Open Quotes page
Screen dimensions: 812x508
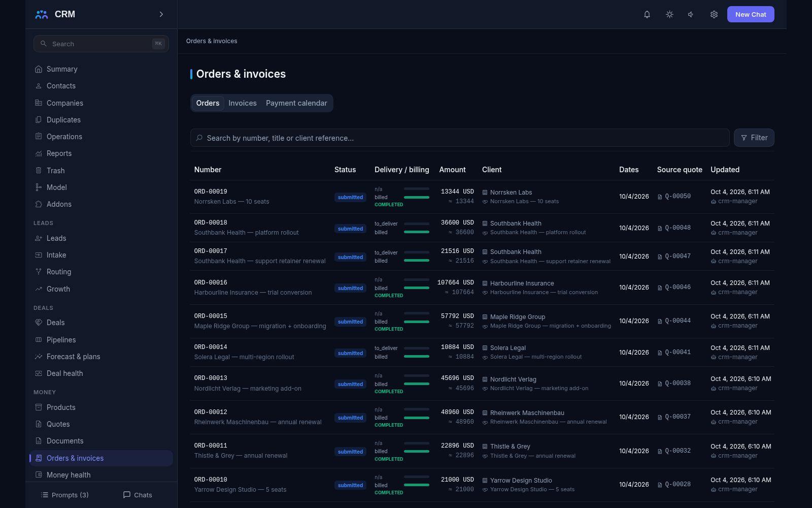101,424
